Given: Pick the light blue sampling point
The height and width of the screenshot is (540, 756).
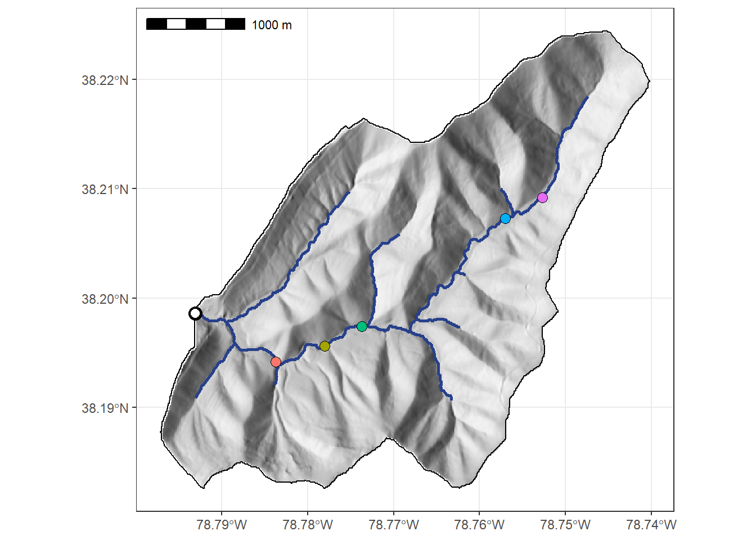Looking at the screenshot, I should click(x=505, y=218).
